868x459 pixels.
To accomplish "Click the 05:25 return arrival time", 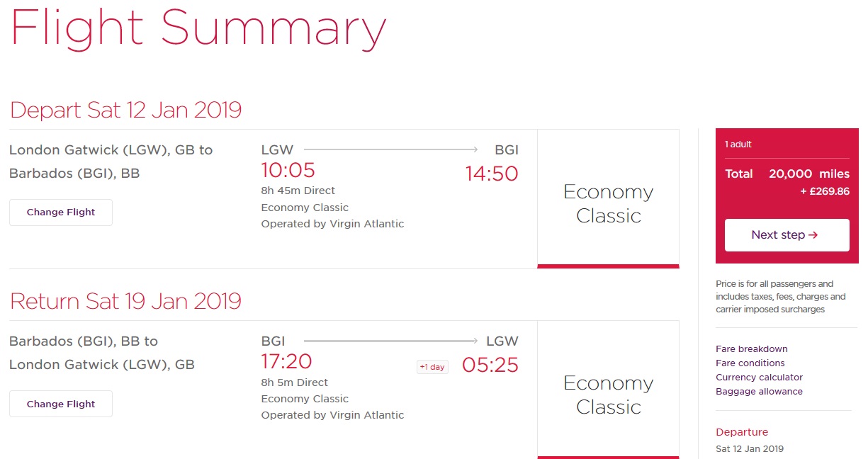I will click(x=490, y=365).
